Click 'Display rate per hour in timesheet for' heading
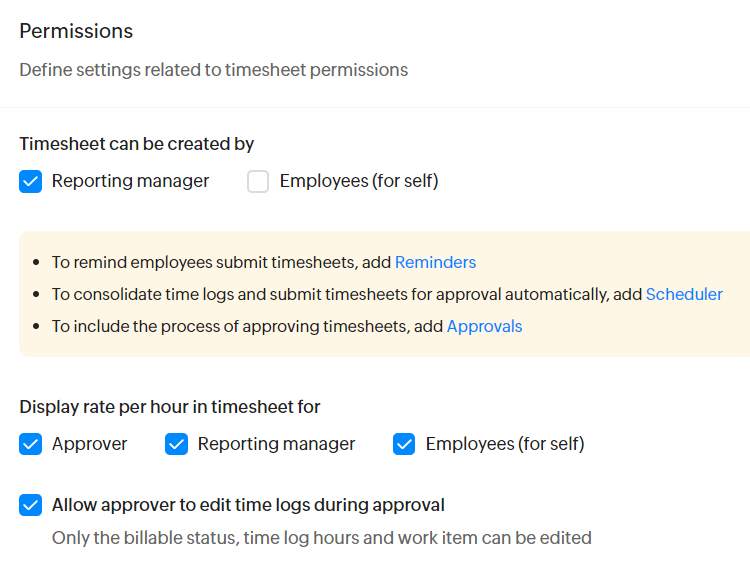750x563 pixels. (170, 407)
